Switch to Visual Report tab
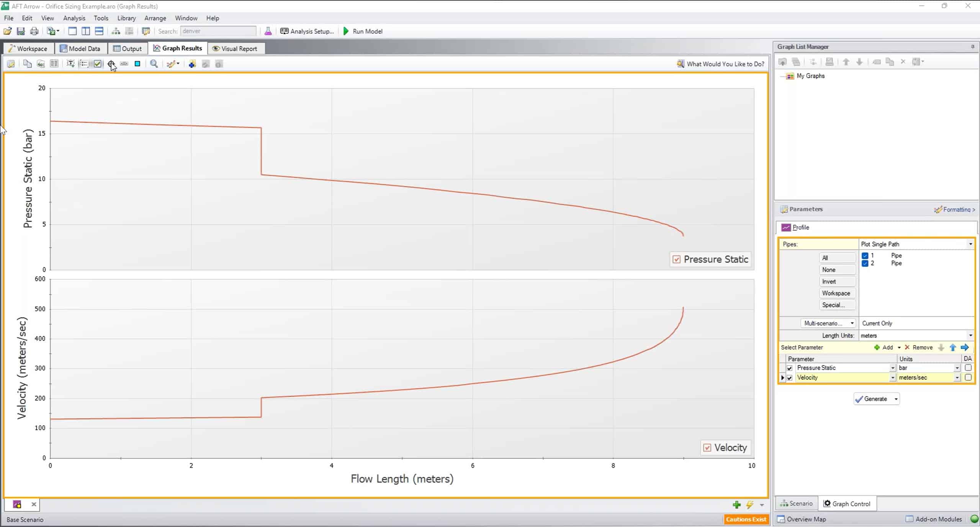980x527 pixels. 235,49
